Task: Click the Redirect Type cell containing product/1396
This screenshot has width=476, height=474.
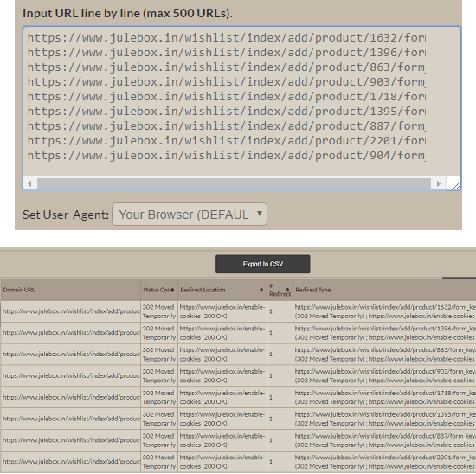Action: (x=384, y=333)
